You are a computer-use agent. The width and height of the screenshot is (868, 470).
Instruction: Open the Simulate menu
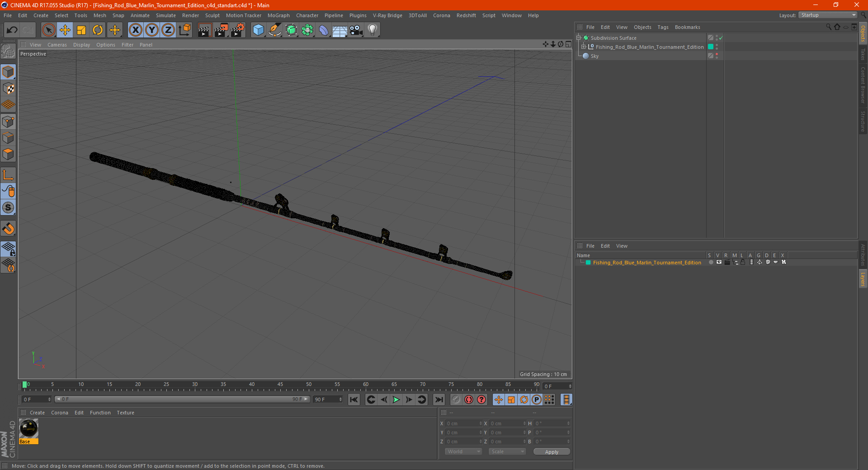click(166, 15)
